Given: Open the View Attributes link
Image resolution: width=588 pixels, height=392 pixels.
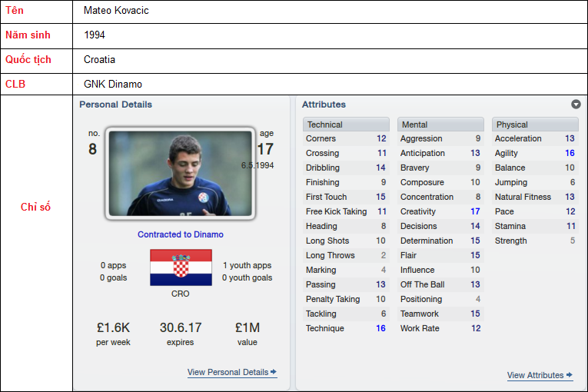Looking at the screenshot, I should 535,375.
